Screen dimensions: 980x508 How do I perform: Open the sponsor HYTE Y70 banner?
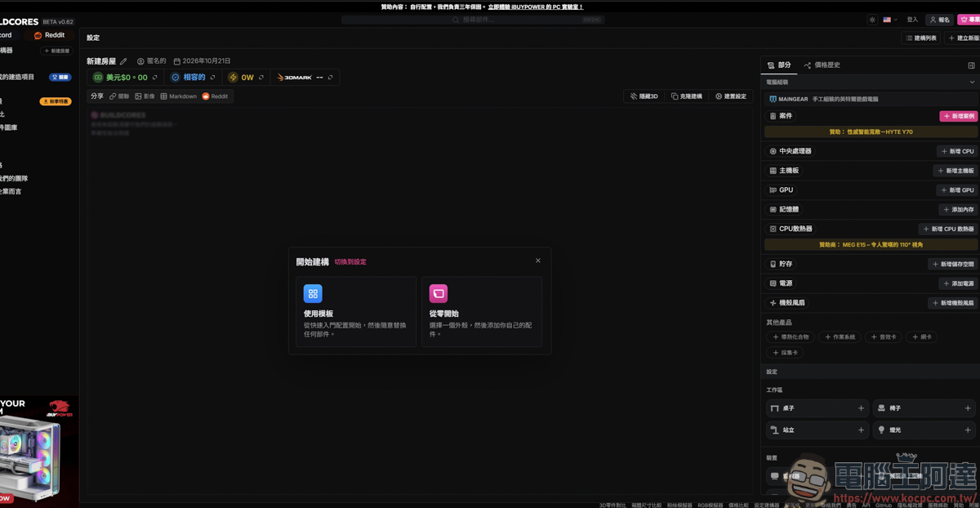click(871, 131)
